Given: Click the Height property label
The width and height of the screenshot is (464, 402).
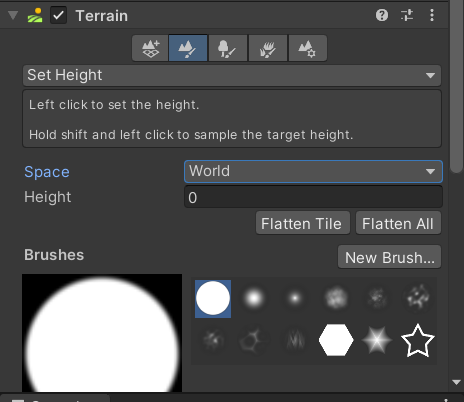Looking at the screenshot, I should tap(48, 197).
